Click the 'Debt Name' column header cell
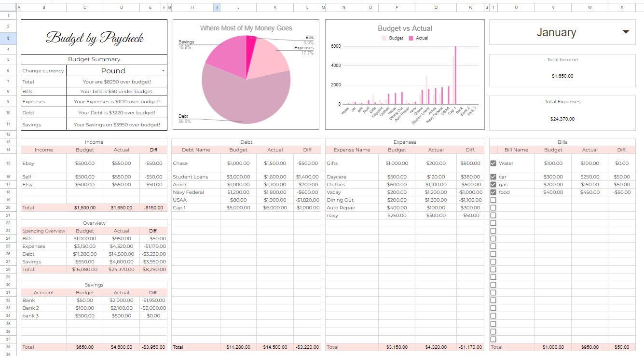Image resolution: width=644 pixels, height=356 pixels. [x=196, y=150]
